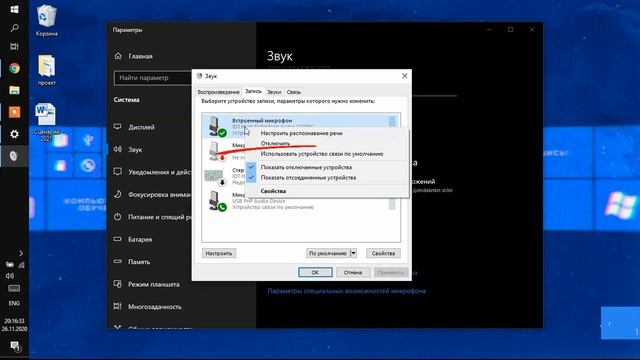Switch to 'Связь' tab
This screenshot has height=360, width=640.
coord(294,92)
